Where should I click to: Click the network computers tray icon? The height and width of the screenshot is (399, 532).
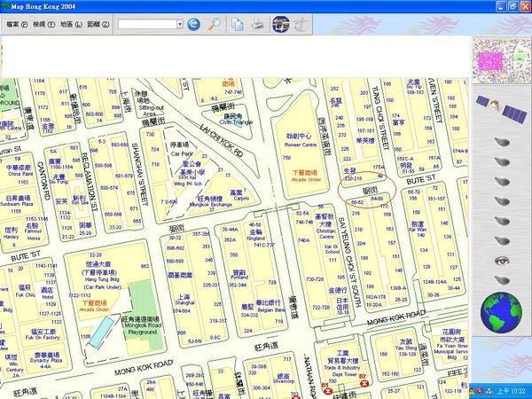[489, 391]
